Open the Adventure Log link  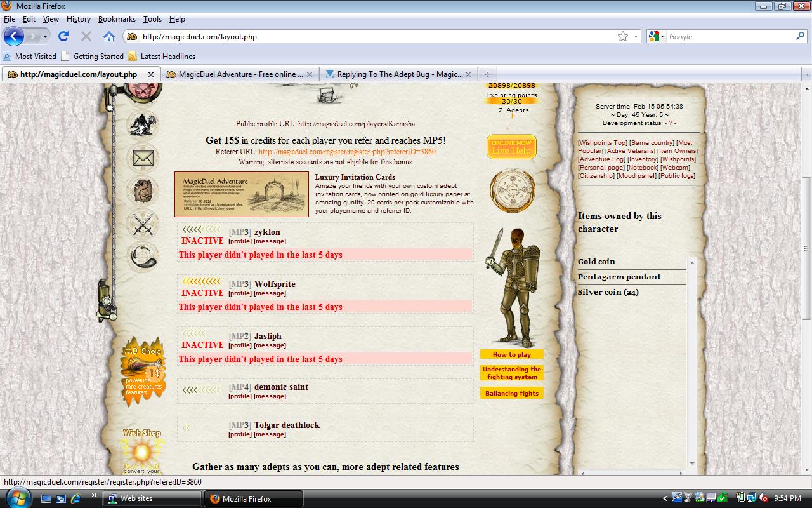coord(601,159)
